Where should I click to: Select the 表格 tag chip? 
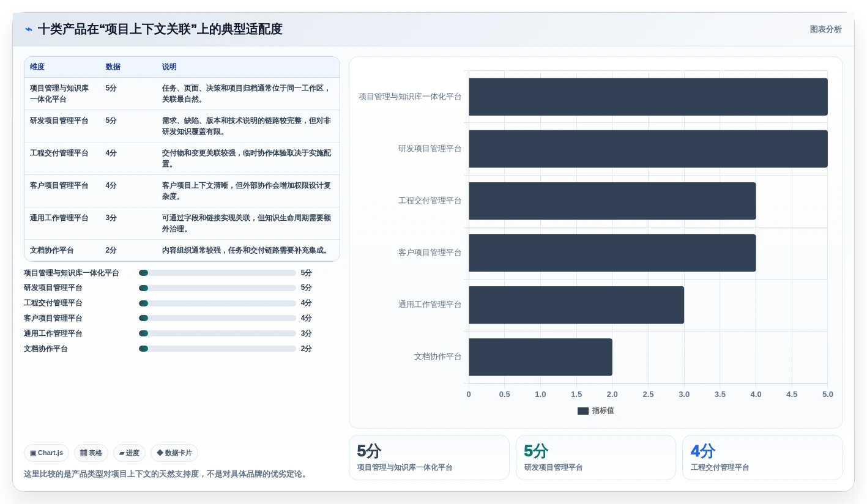(91, 453)
